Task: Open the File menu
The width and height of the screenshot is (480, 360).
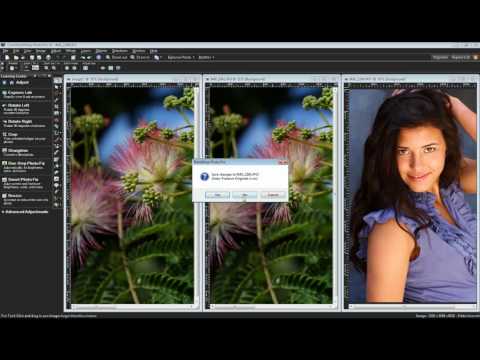Action: pos(5,51)
